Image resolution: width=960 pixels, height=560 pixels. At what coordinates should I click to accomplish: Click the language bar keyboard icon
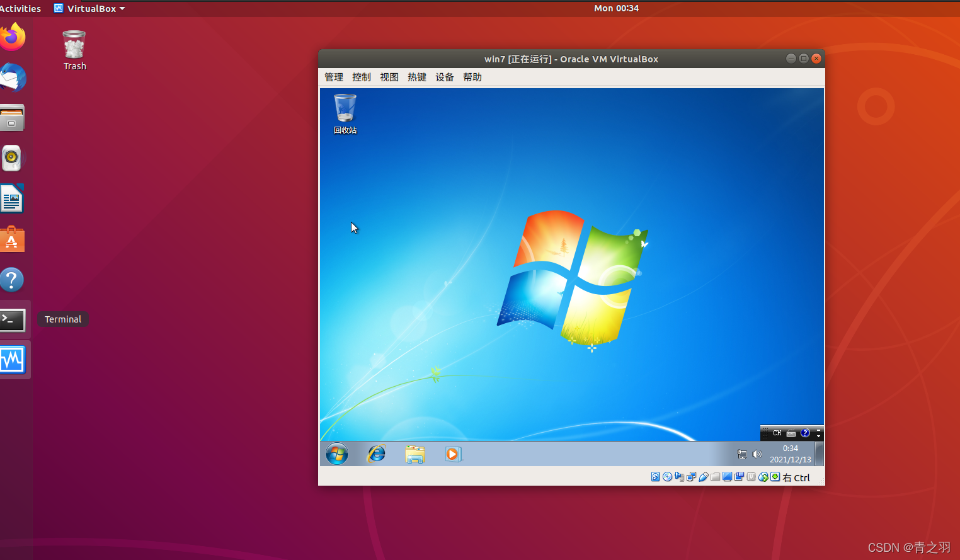tap(791, 433)
